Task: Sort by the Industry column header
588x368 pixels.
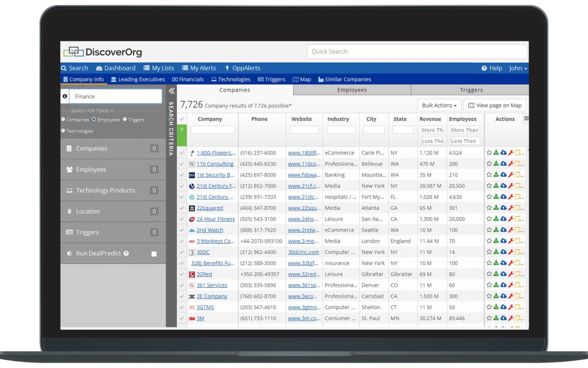Action: (x=338, y=119)
